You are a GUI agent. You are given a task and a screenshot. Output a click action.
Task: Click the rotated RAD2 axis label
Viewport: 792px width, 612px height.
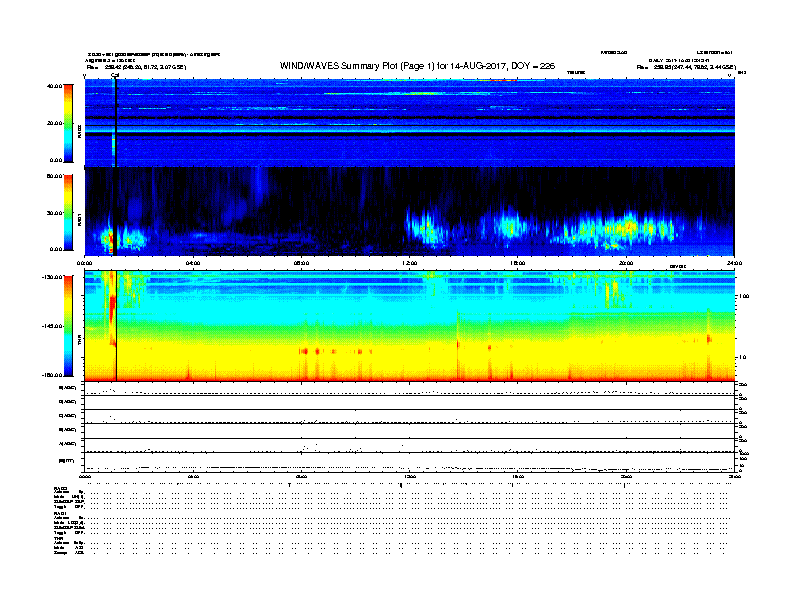[79, 131]
